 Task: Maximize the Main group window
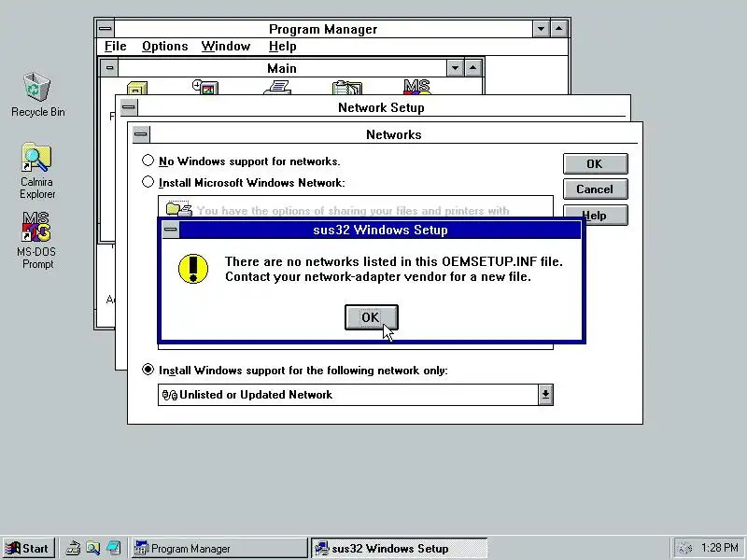472,68
